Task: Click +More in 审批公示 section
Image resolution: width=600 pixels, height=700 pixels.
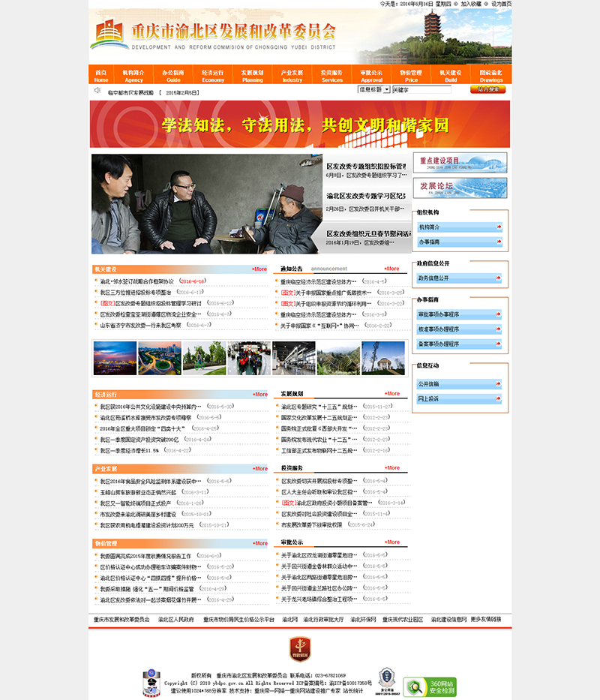Action: (x=392, y=542)
